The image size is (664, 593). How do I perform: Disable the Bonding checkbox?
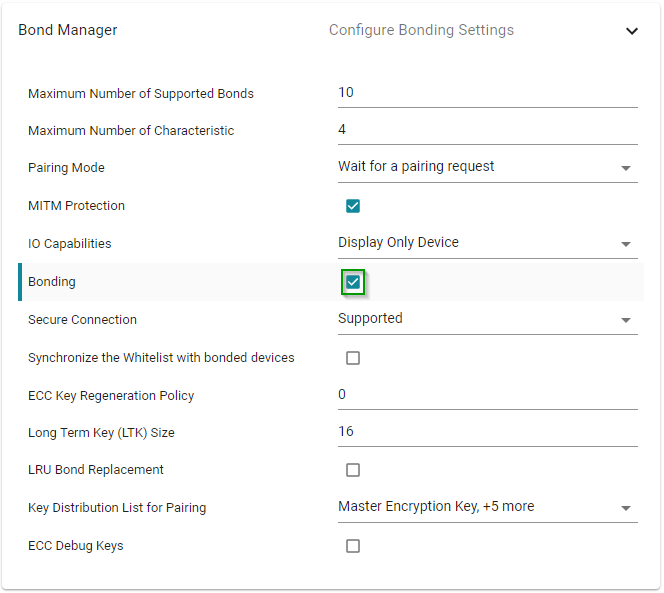353,282
